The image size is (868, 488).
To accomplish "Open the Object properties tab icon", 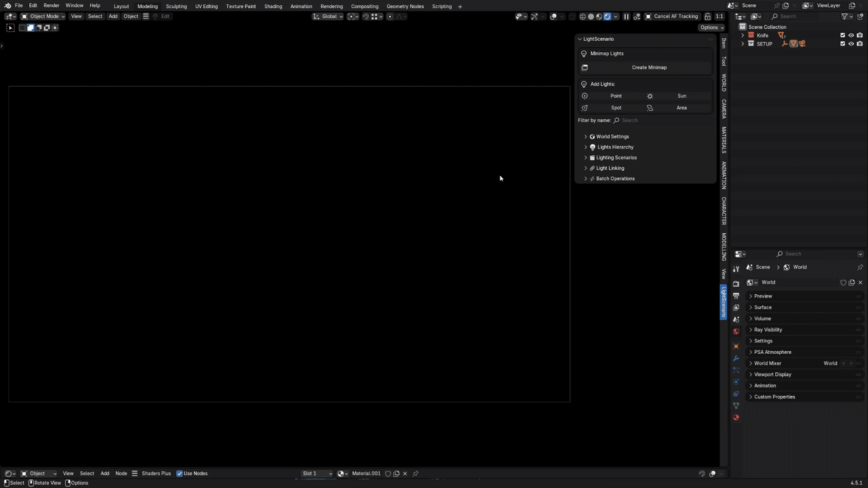I will pos(736,346).
